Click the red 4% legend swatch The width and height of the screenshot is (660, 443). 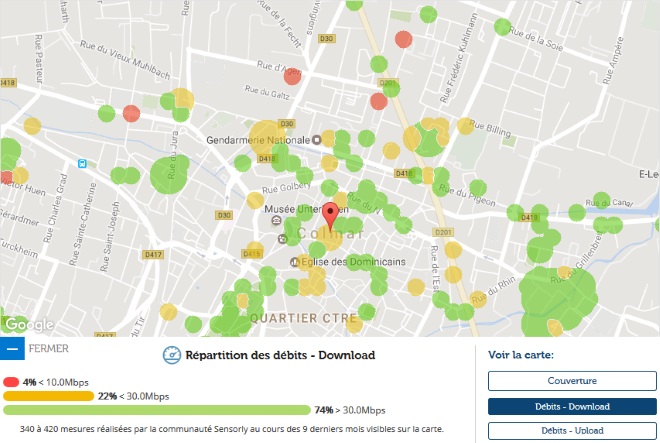coord(11,382)
